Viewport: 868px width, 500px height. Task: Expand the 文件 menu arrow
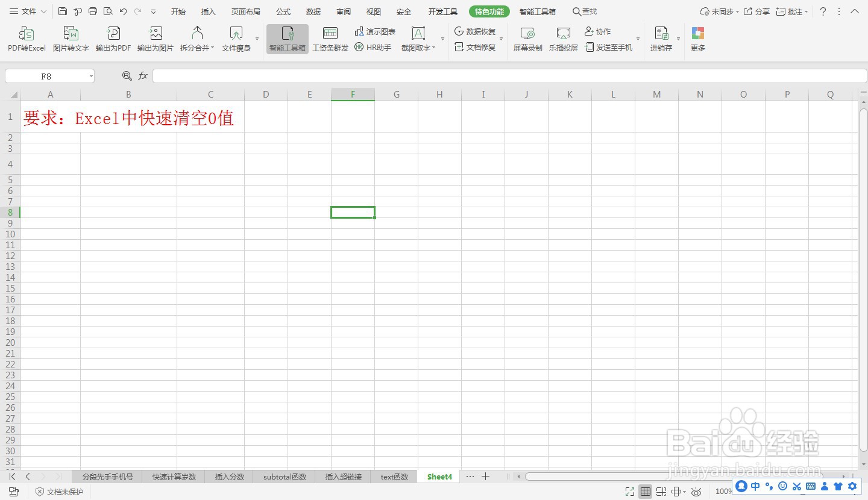(43, 11)
